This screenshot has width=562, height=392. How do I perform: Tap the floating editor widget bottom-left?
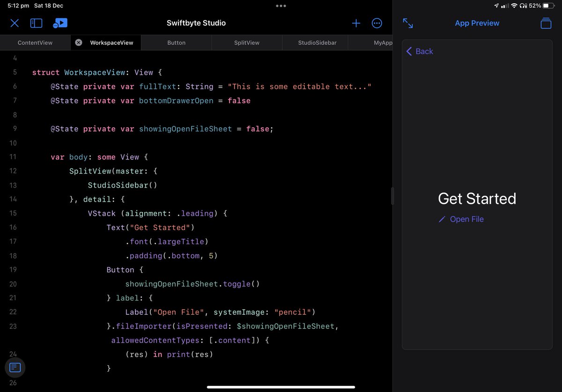(15, 368)
